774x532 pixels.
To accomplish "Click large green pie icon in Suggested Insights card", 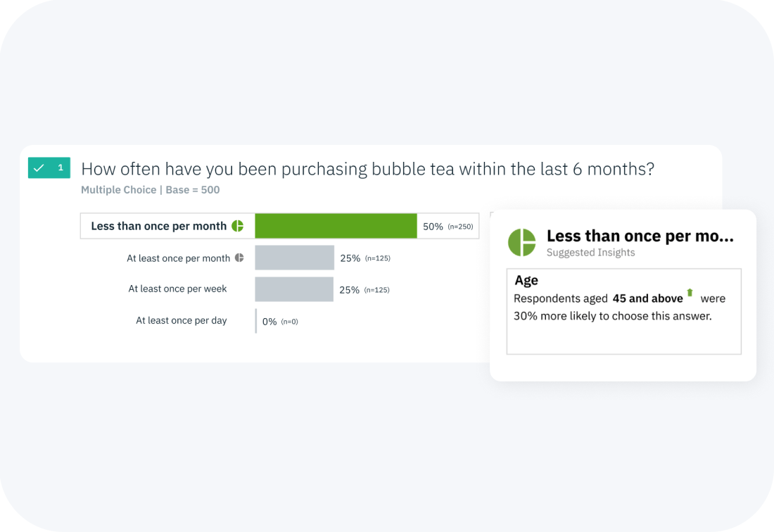I will click(x=522, y=242).
